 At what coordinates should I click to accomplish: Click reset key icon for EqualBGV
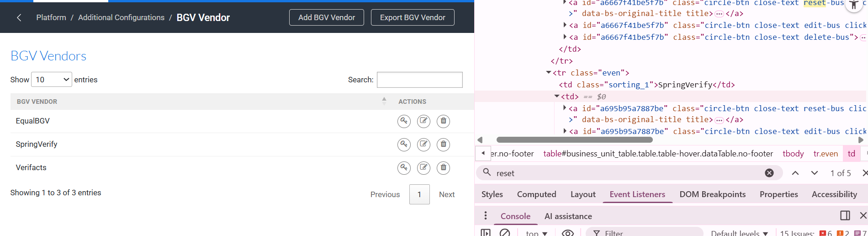click(x=404, y=121)
